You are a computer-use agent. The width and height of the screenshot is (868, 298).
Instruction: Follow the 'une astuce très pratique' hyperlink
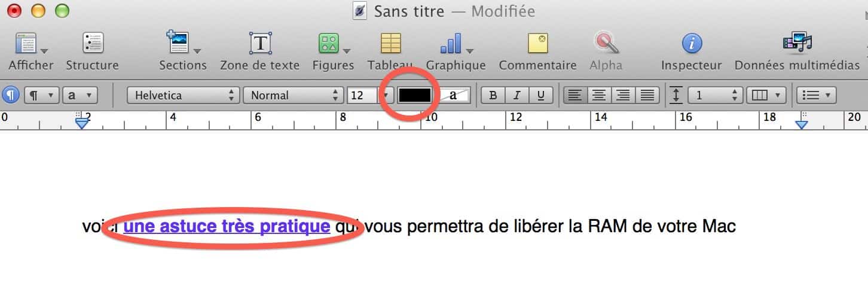point(227,226)
